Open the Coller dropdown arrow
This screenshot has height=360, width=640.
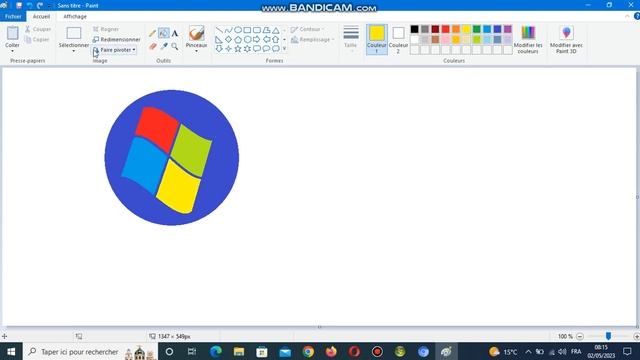[12, 50]
